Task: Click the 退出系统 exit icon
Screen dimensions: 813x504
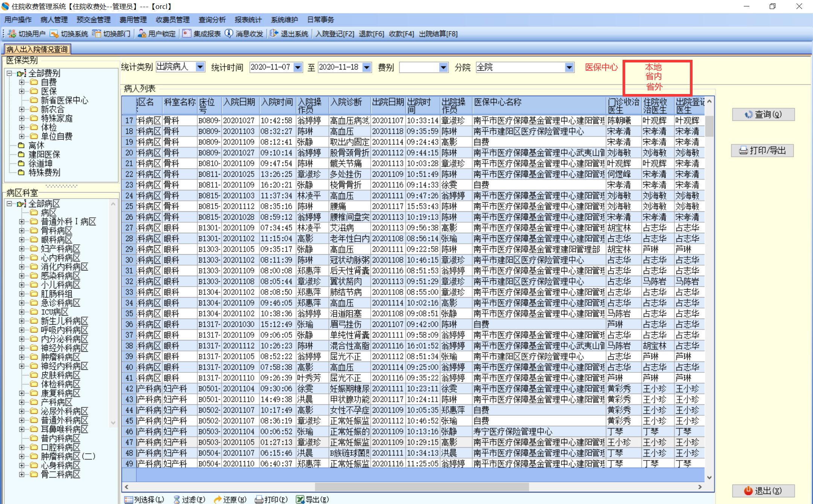Action: click(274, 34)
